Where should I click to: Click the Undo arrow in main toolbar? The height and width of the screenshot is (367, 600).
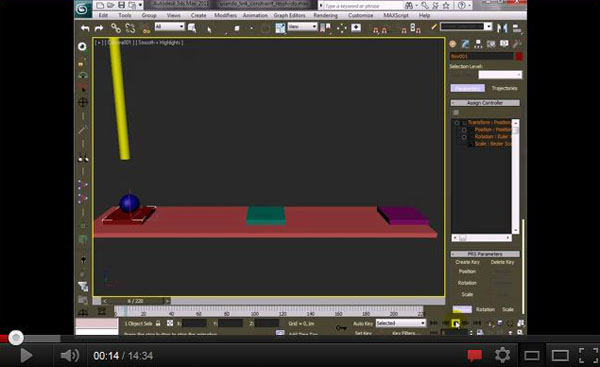[85, 28]
